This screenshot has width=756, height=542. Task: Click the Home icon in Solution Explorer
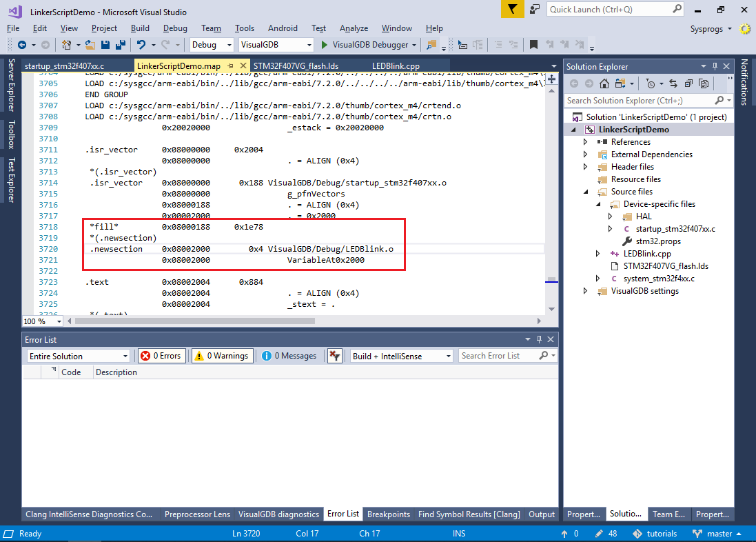(x=604, y=83)
